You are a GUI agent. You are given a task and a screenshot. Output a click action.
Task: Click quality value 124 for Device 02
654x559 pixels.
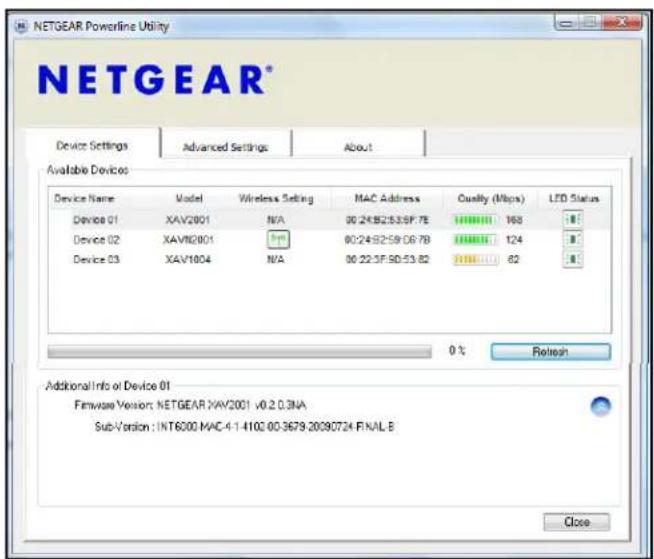point(514,240)
